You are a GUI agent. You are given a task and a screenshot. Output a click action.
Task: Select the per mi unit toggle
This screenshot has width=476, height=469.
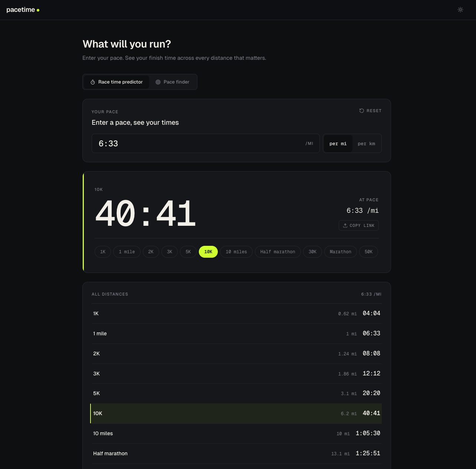[338, 143]
